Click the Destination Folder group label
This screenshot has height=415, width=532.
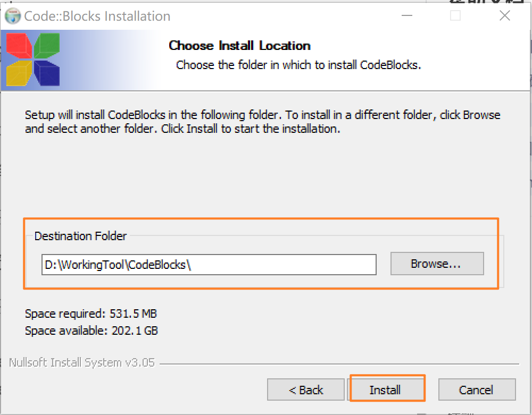click(80, 236)
